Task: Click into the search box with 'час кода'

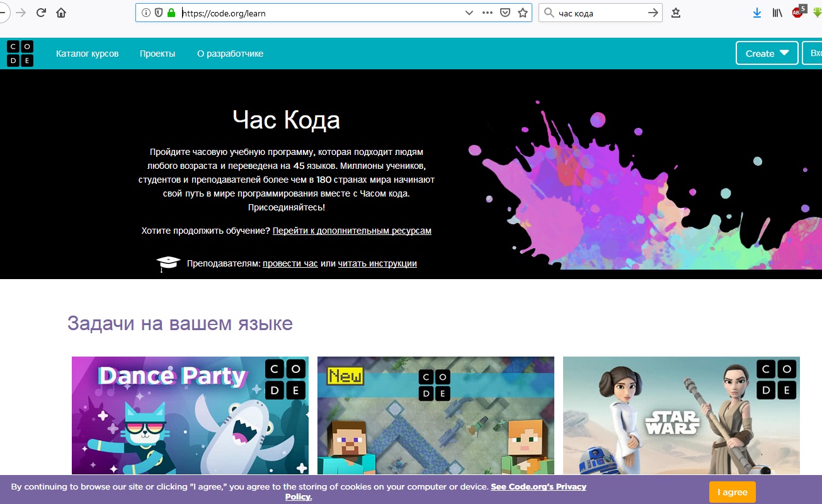Action: click(x=600, y=13)
